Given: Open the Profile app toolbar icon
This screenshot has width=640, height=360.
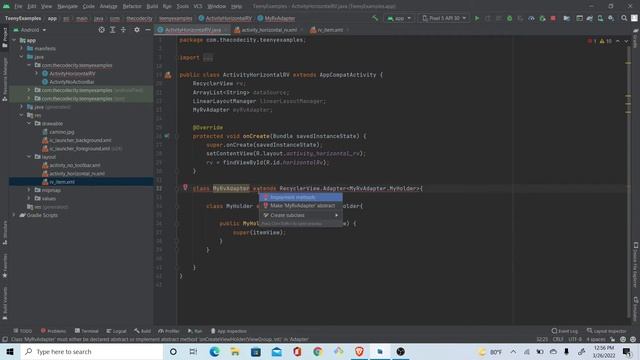Looking at the screenshot, I should pos(531,18).
